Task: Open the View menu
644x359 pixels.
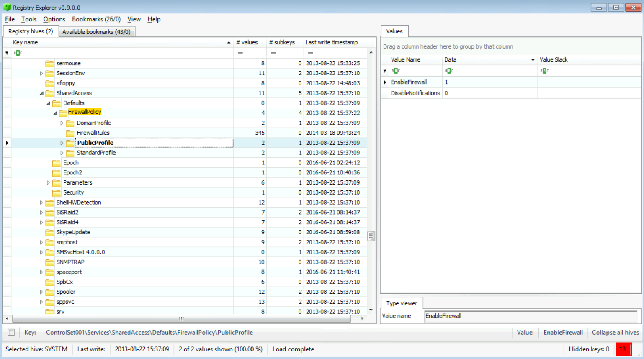Action: point(134,19)
